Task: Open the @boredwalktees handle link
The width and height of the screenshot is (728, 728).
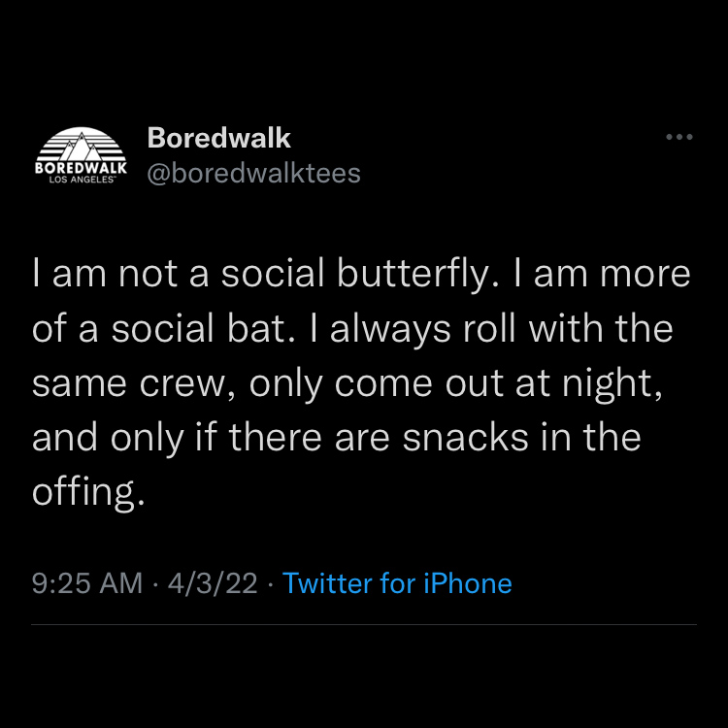Action: coord(253,174)
